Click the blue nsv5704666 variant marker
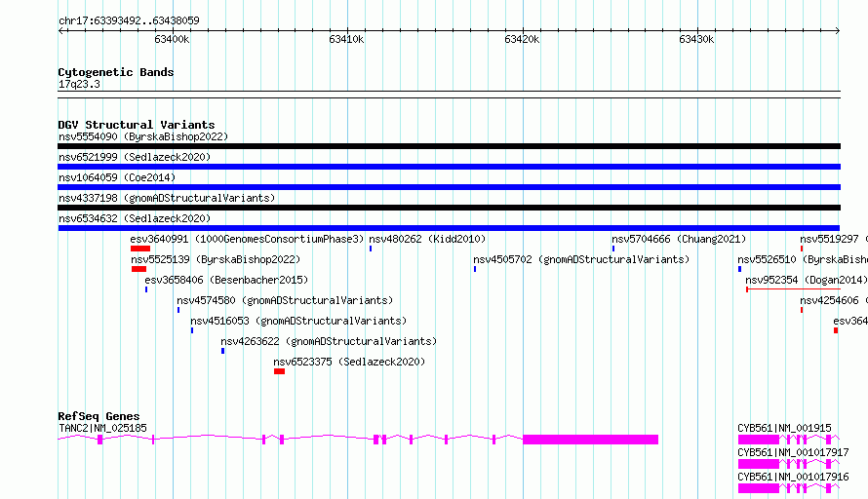Viewport: 868px width, 499px height. pyautogui.click(x=613, y=249)
